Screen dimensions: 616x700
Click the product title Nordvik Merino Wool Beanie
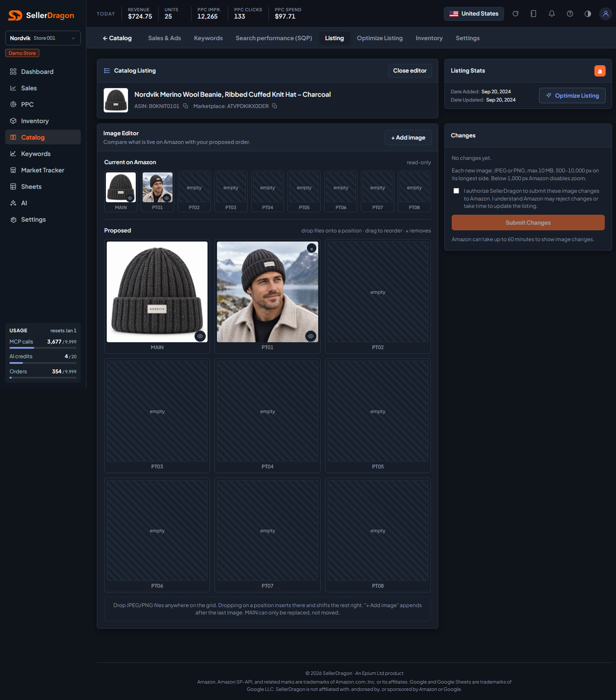click(x=233, y=95)
